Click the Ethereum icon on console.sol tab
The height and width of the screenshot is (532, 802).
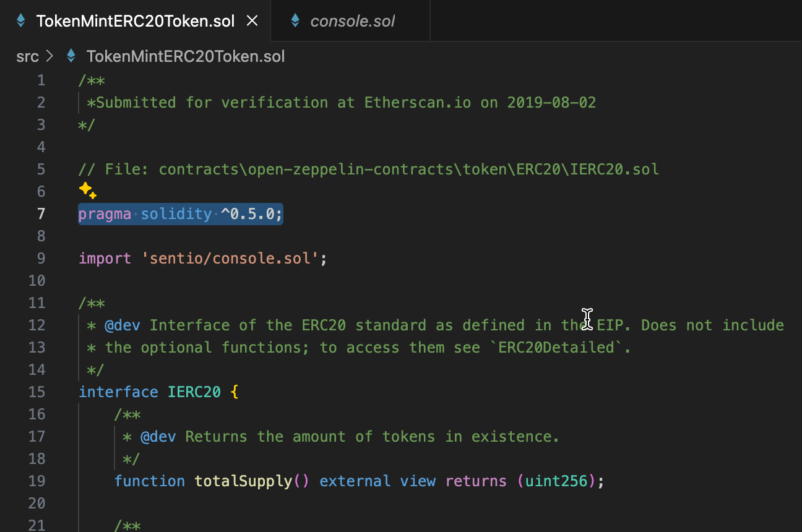tap(295, 20)
